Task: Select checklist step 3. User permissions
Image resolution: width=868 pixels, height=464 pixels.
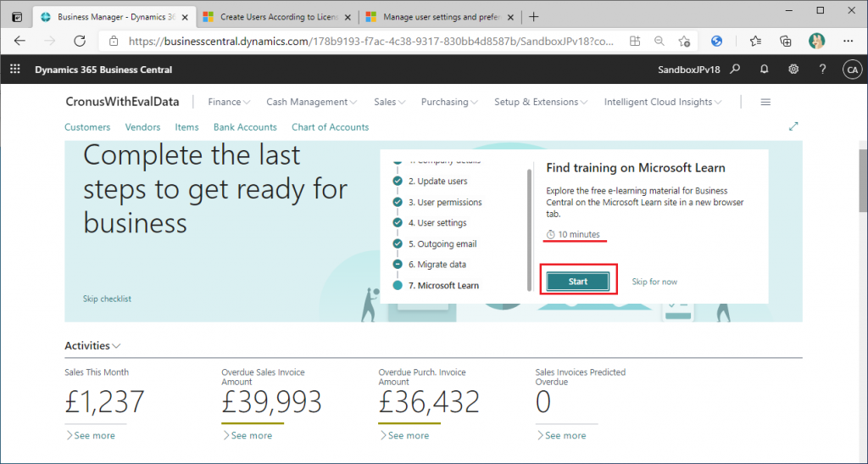Action: coord(445,202)
